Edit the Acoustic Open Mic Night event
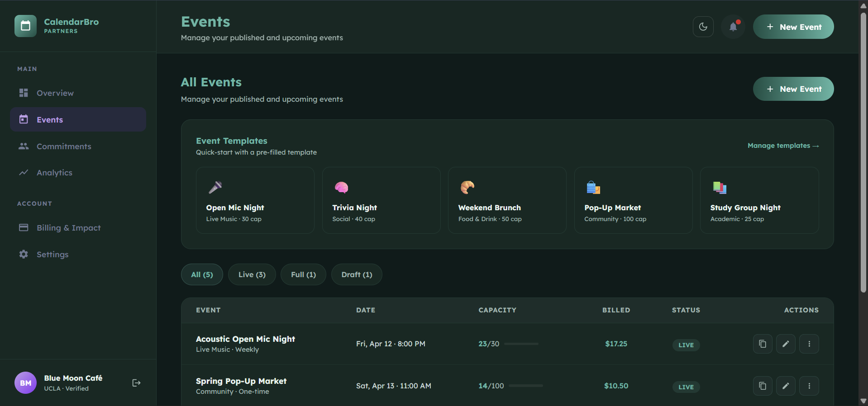 point(786,344)
